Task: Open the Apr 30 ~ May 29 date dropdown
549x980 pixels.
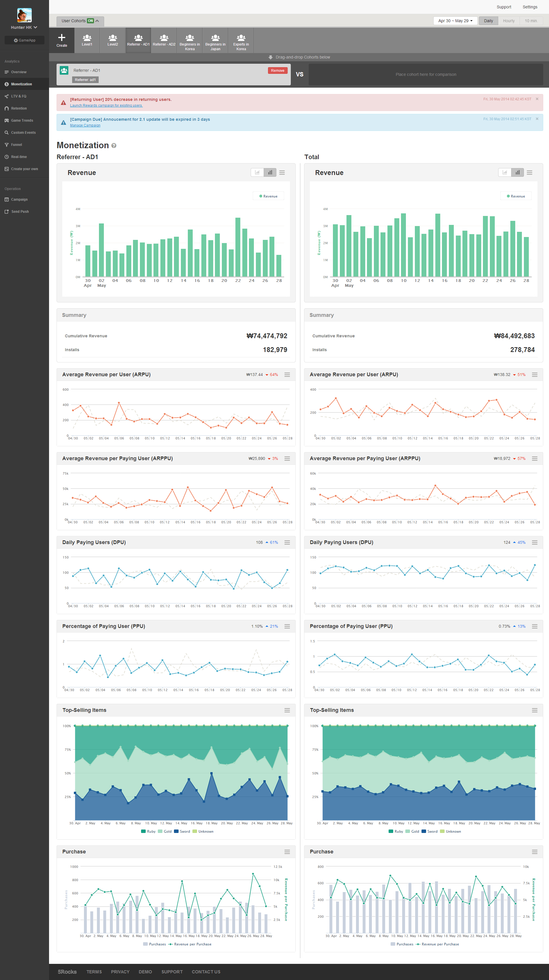Action: (x=455, y=21)
